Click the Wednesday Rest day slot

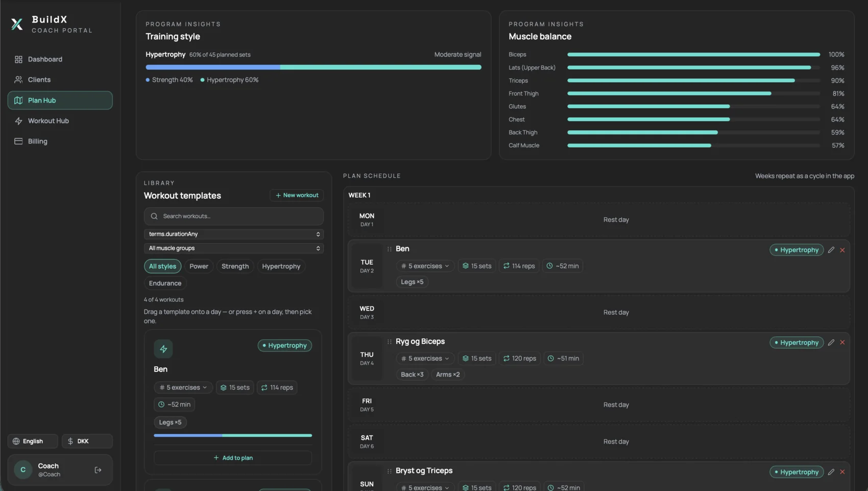(x=599, y=312)
